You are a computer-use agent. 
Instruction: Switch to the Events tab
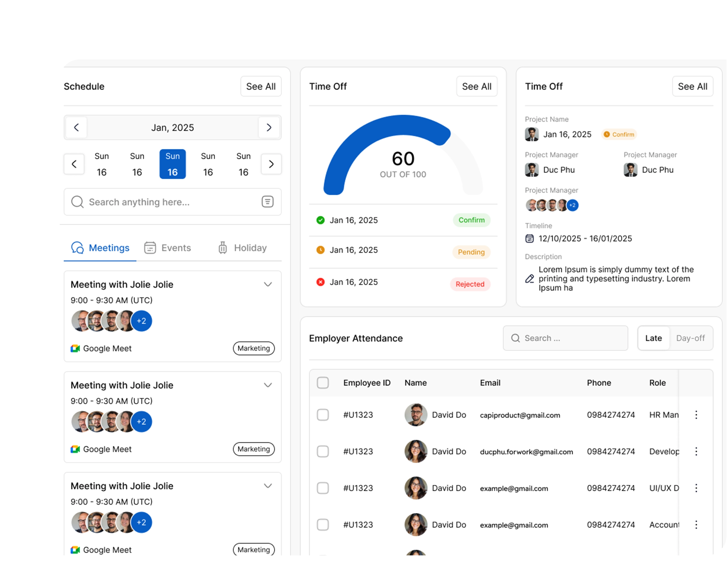tap(176, 247)
